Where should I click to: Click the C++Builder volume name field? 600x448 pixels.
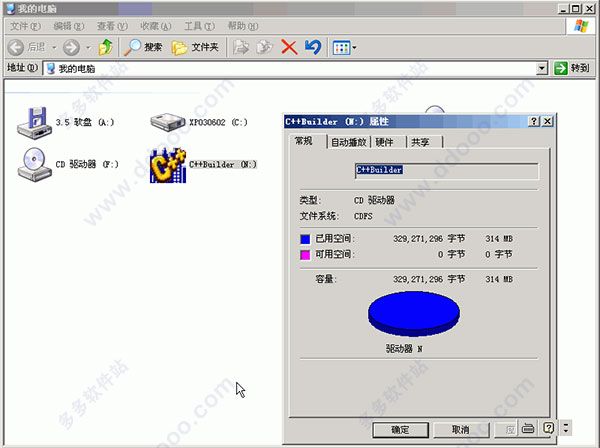click(x=447, y=171)
